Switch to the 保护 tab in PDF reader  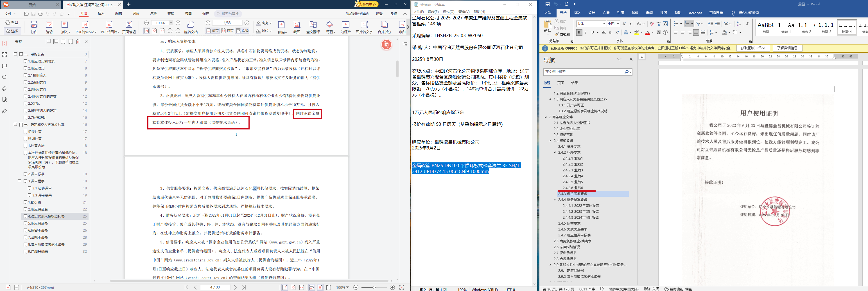pos(205,14)
